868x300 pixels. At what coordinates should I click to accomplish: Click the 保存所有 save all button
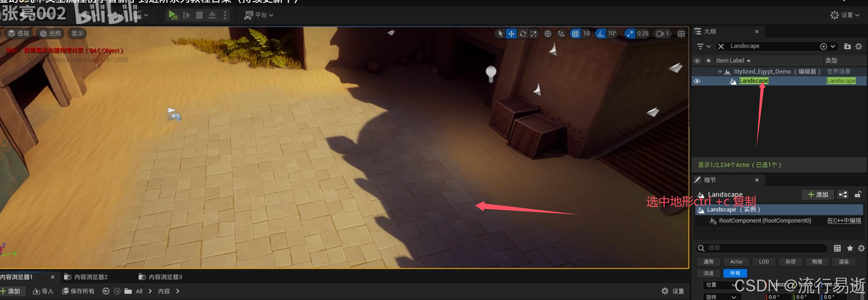[x=78, y=291]
